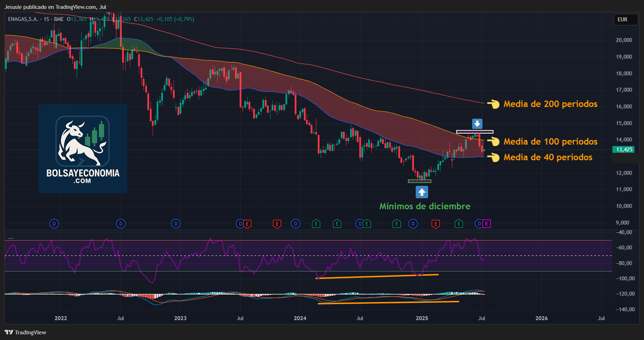Click the dividend marker at July 2024
Screen dimensions: 644x340
coord(360,224)
